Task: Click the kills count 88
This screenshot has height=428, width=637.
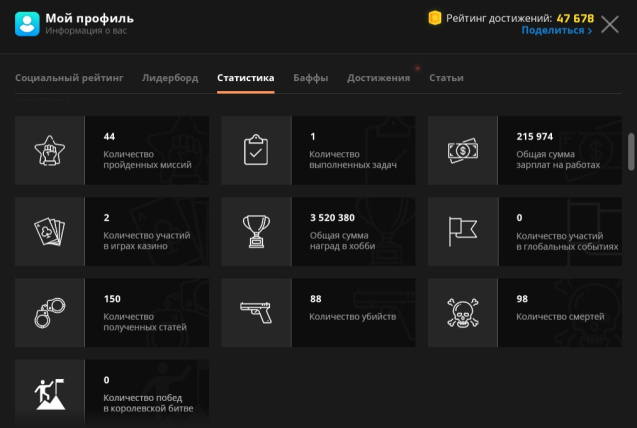Action: pyautogui.click(x=316, y=299)
